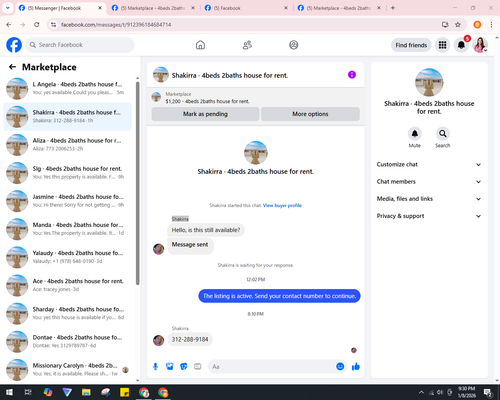Open Jasmine conversation
Screen dimensions: 500x400
click(67, 201)
